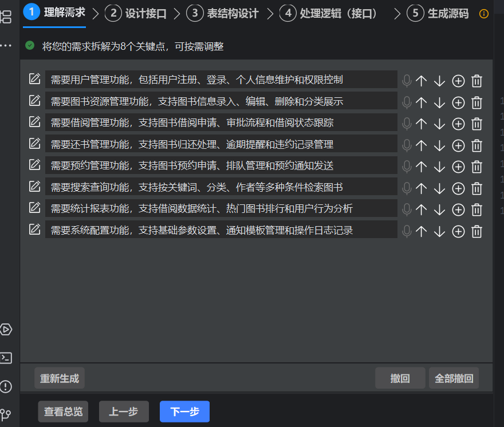
Task: Toggle the microphone on the 统计报表 requirement
Action: click(x=406, y=210)
